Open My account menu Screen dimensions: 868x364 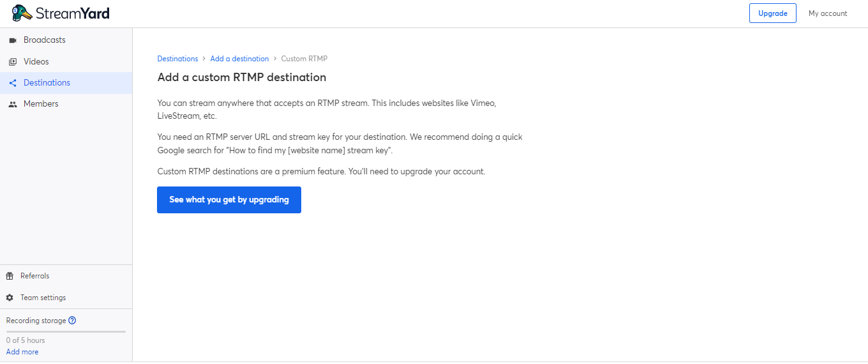click(828, 13)
